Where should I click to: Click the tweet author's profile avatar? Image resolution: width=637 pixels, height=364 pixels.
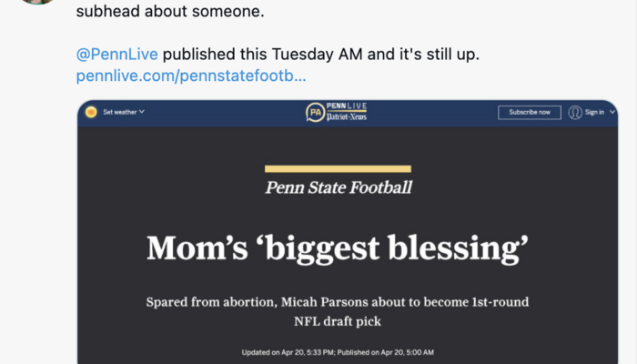(35, 3)
